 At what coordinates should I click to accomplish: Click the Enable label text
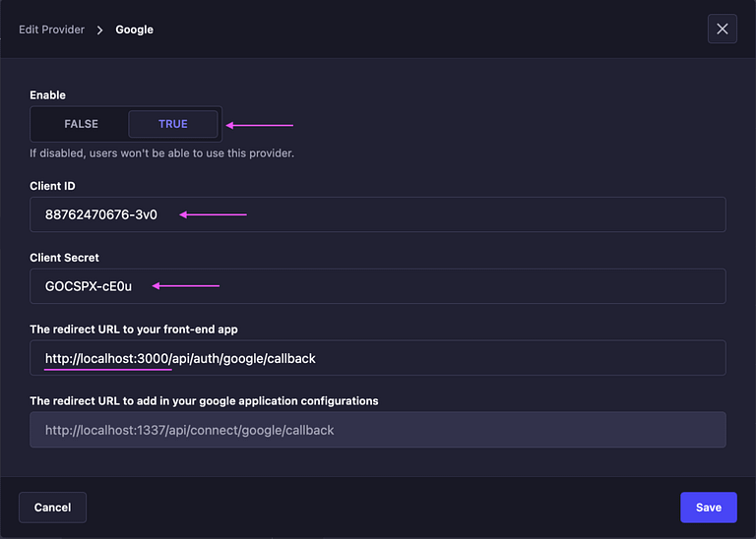[47, 95]
